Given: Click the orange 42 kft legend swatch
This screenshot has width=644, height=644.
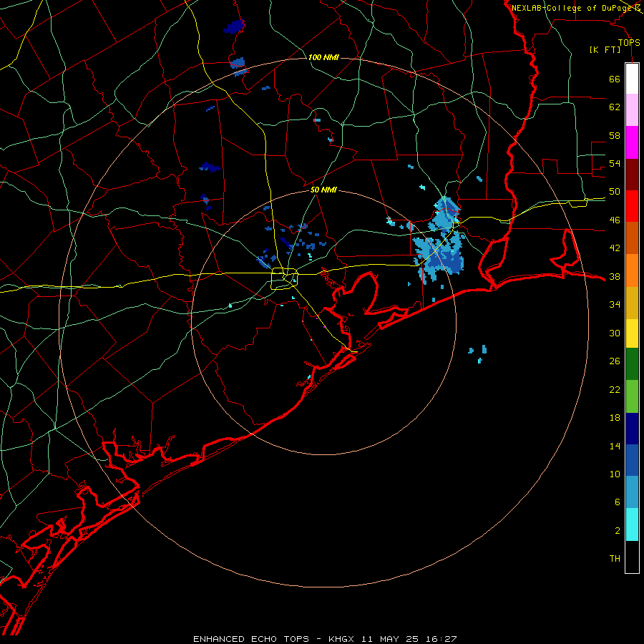Looking at the screenshot, I should (632, 270).
